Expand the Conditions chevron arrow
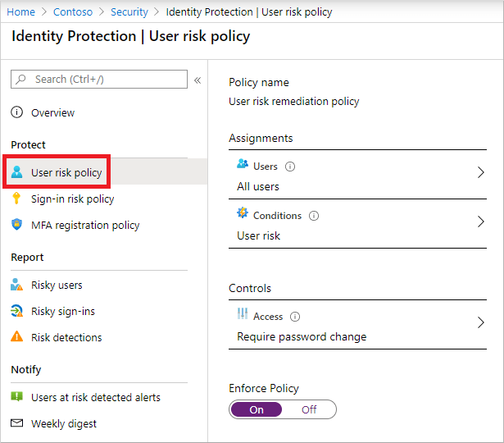504x443 pixels. pyautogui.click(x=481, y=221)
